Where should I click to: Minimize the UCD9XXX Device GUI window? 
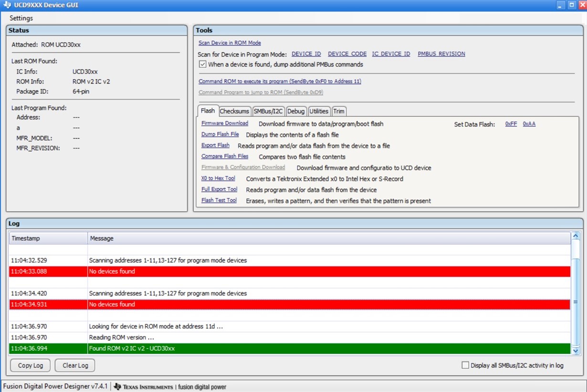pos(561,5)
